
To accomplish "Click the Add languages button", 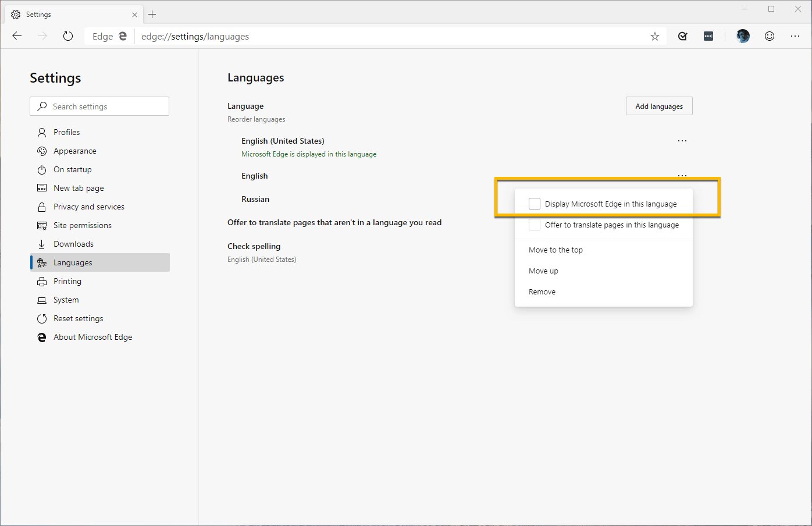I will [659, 106].
